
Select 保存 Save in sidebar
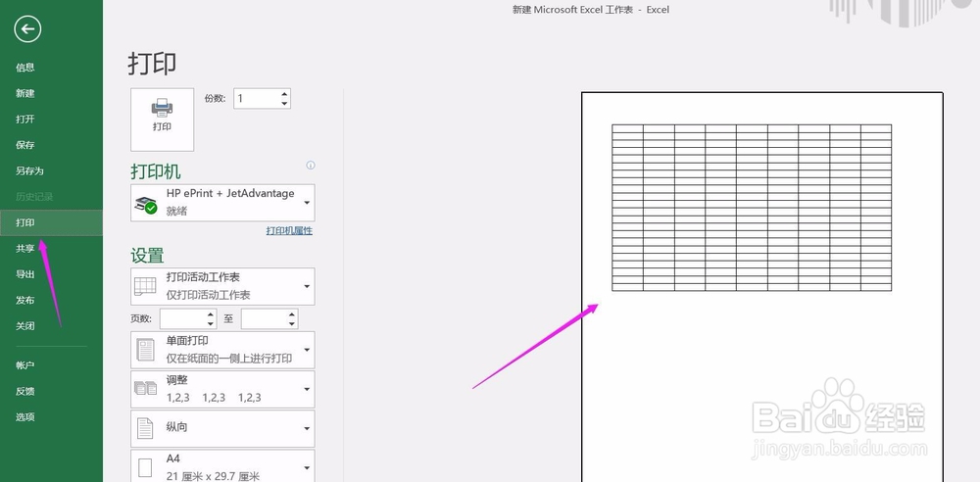pyautogui.click(x=51, y=145)
